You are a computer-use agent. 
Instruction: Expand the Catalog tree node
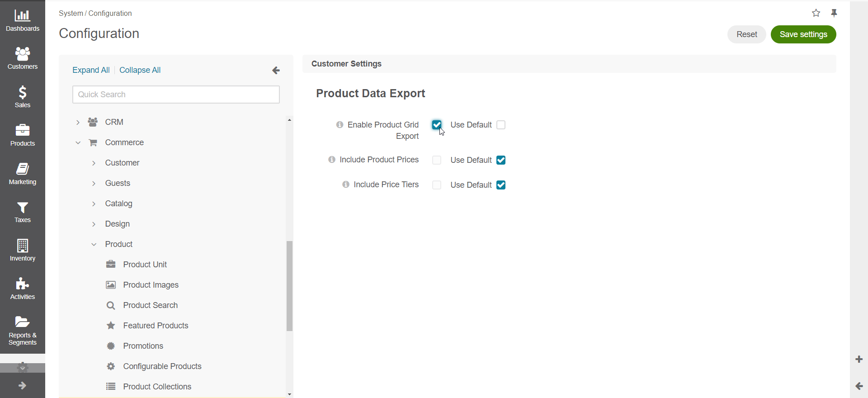click(94, 204)
